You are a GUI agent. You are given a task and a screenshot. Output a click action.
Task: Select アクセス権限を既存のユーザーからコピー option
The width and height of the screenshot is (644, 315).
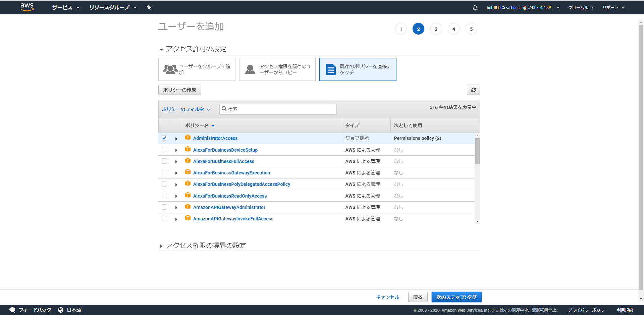coord(277,69)
